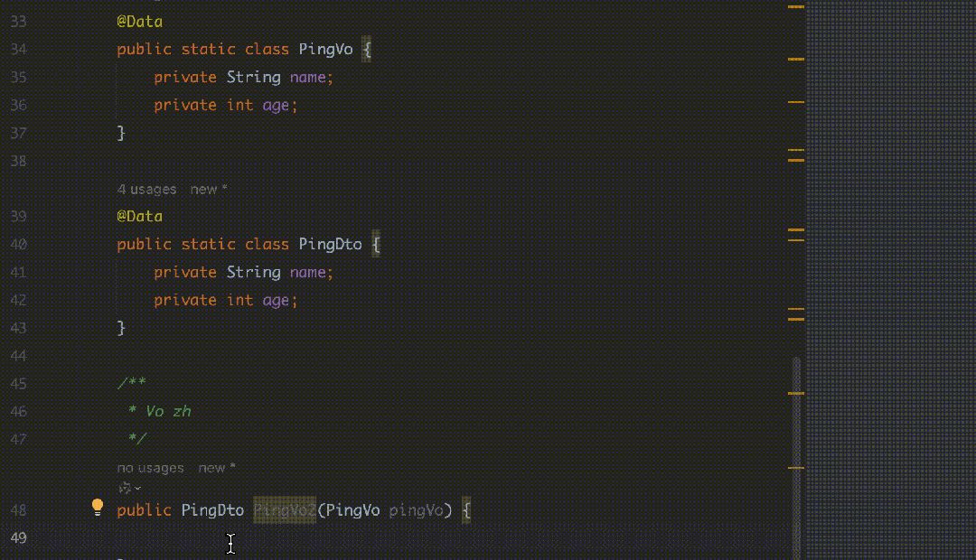Screen dimensions: 976x560
Task: Click the opening brace on line 40
Action: tap(376, 244)
